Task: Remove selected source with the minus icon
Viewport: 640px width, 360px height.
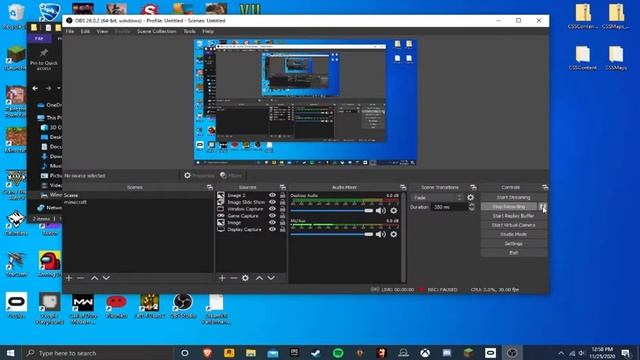Action: pyautogui.click(x=233, y=278)
